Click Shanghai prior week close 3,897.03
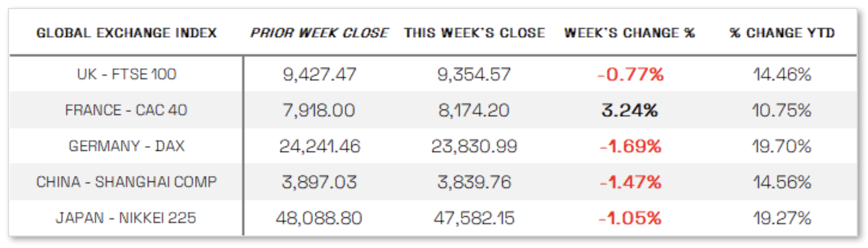 319,182
